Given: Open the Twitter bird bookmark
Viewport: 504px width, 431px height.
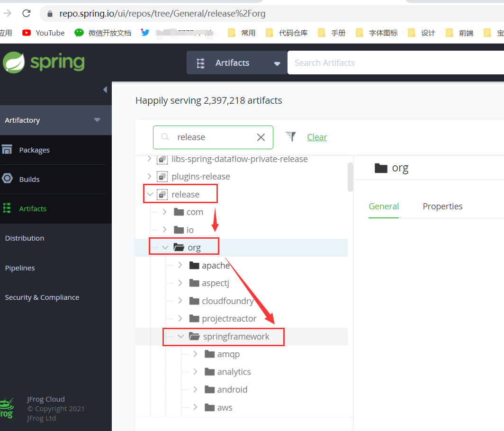Looking at the screenshot, I should (x=145, y=33).
